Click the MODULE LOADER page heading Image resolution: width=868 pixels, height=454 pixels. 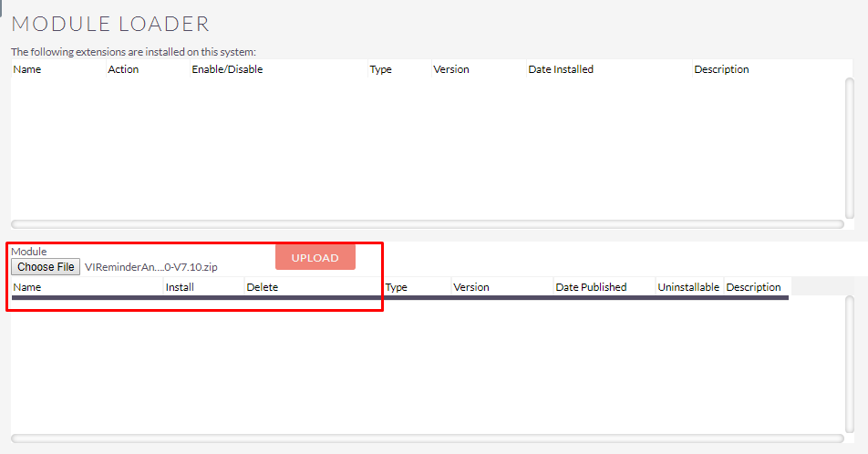pyautogui.click(x=110, y=24)
